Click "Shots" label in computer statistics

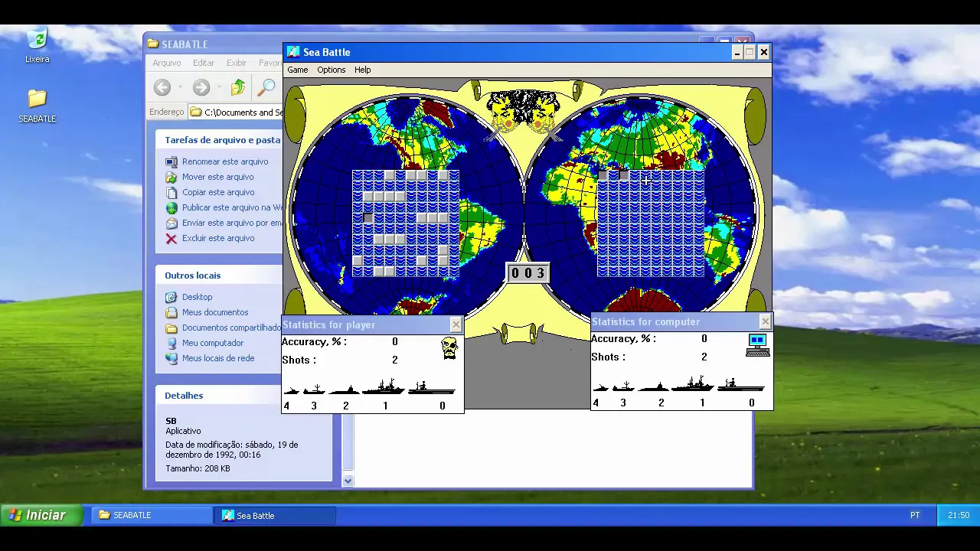(608, 357)
